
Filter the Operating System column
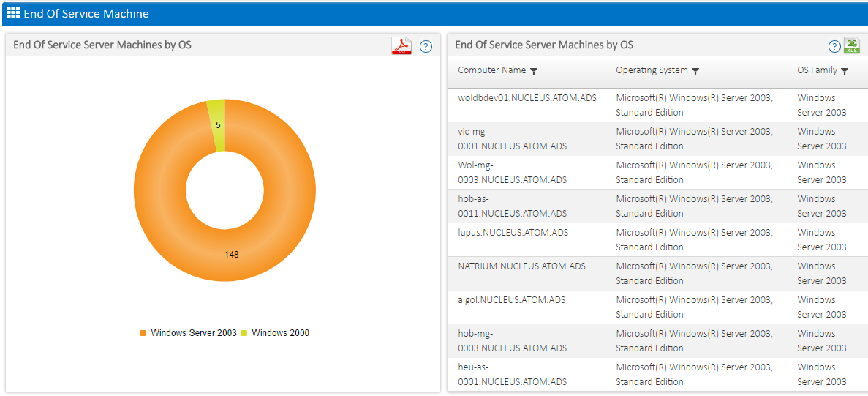(x=695, y=72)
